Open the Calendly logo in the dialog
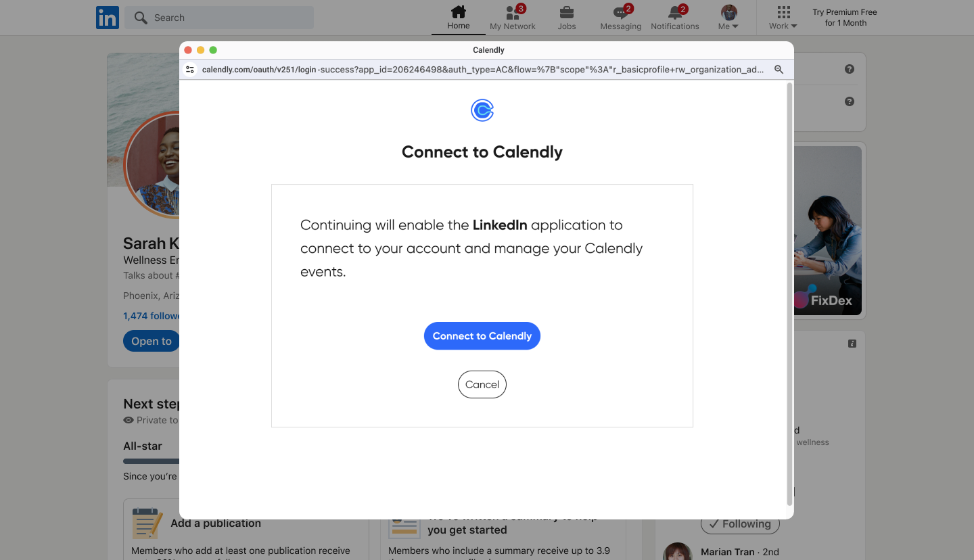The image size is (974, 560). coord(482,110)
